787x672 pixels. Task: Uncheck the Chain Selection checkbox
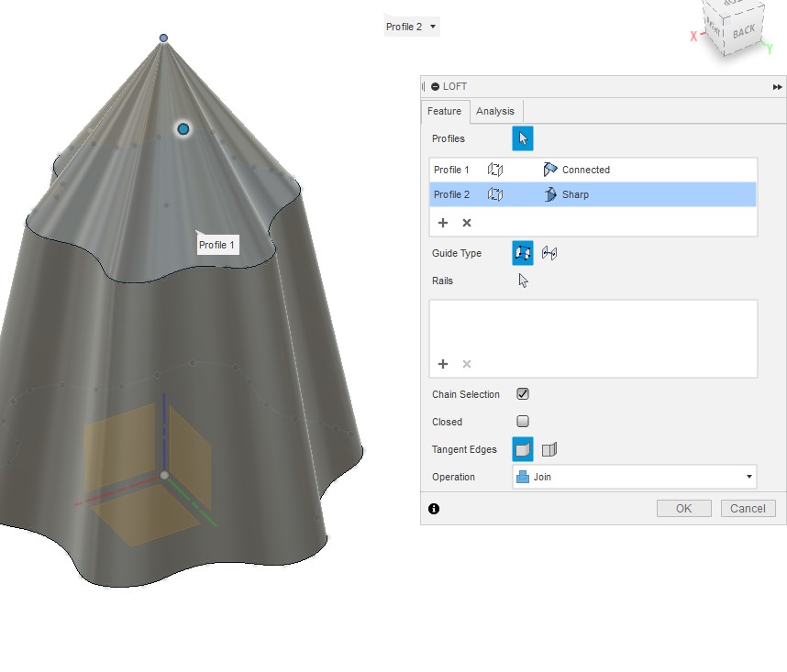click(522, 394)
